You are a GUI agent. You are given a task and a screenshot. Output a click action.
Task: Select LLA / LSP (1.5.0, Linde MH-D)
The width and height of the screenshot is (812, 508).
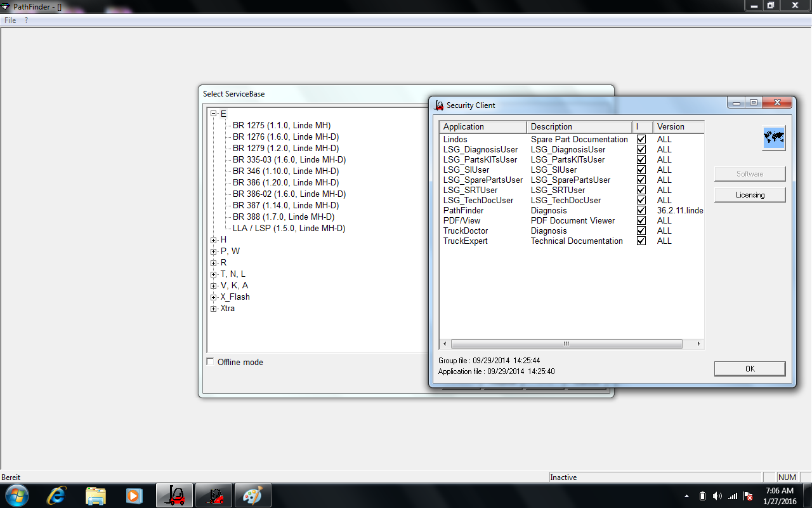[289, 229]
